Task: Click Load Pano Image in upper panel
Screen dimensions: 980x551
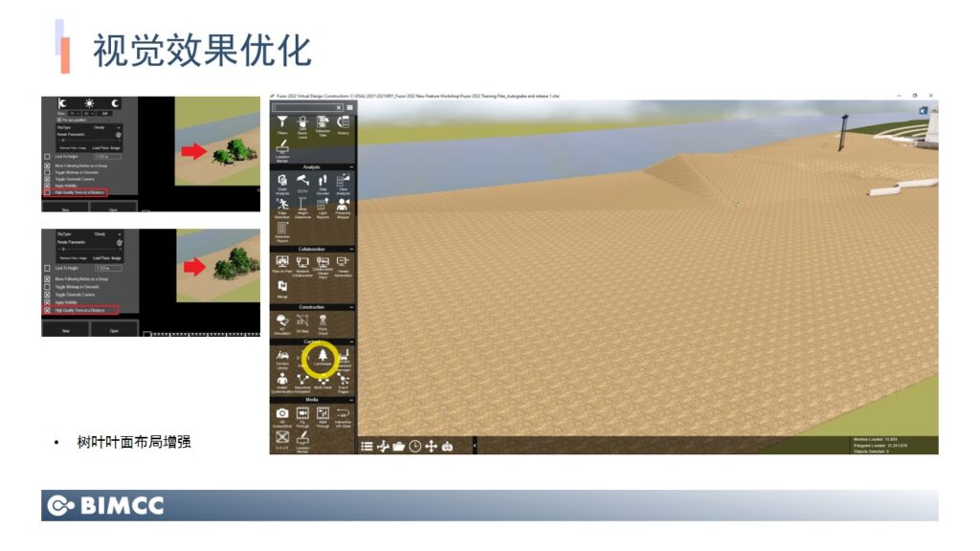Action: tap(106, 148)
